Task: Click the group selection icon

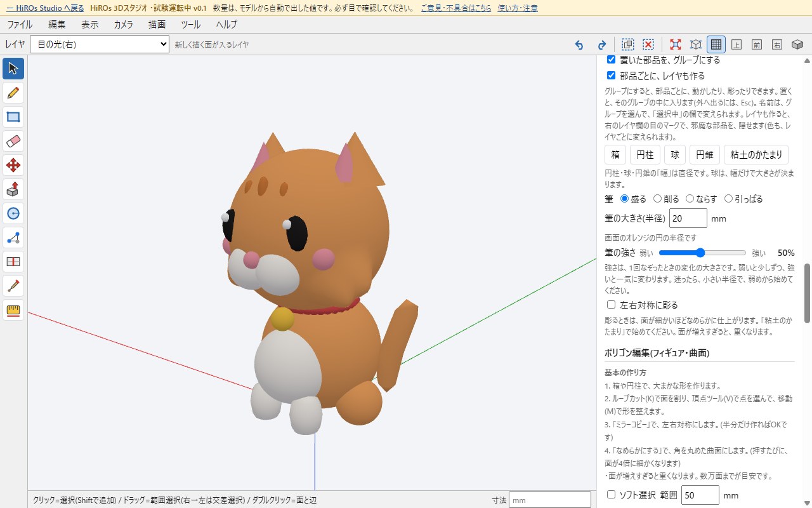Action: [x=628, y=44]
